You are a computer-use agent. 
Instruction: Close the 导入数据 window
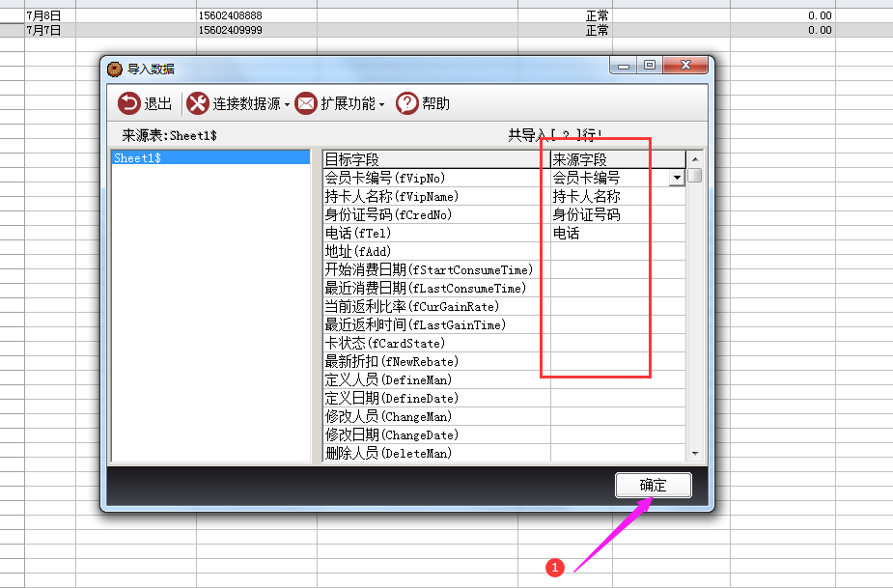(x=685, y=66)
